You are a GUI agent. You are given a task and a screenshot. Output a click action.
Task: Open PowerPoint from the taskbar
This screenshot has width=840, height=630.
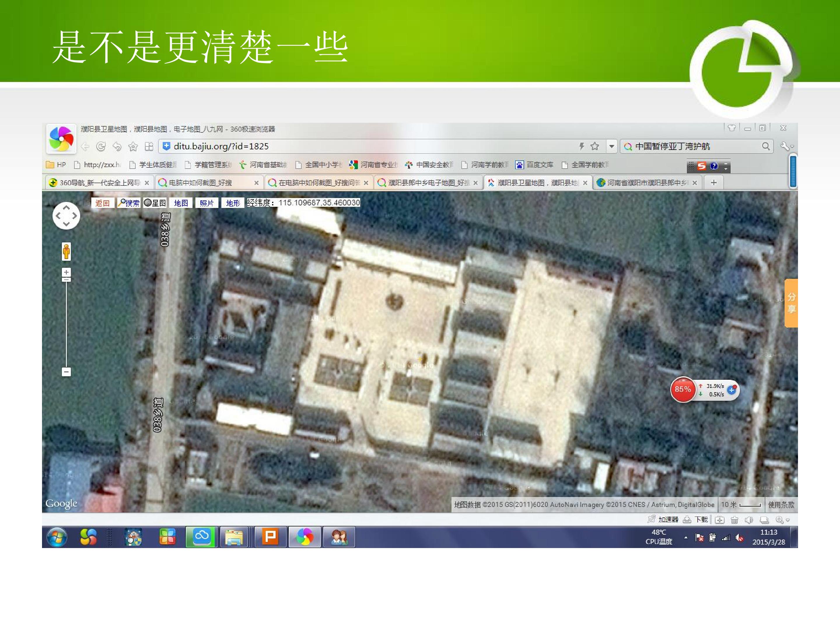tap(270, 537)
